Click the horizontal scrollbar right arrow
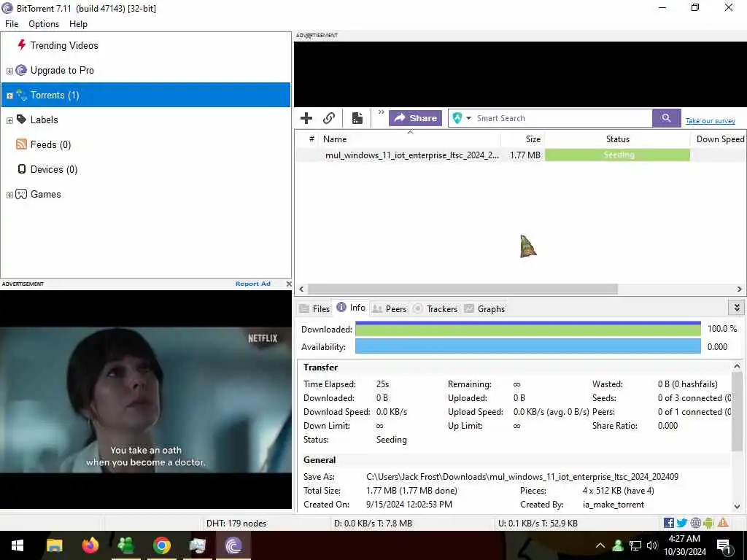 pos(740,289)
